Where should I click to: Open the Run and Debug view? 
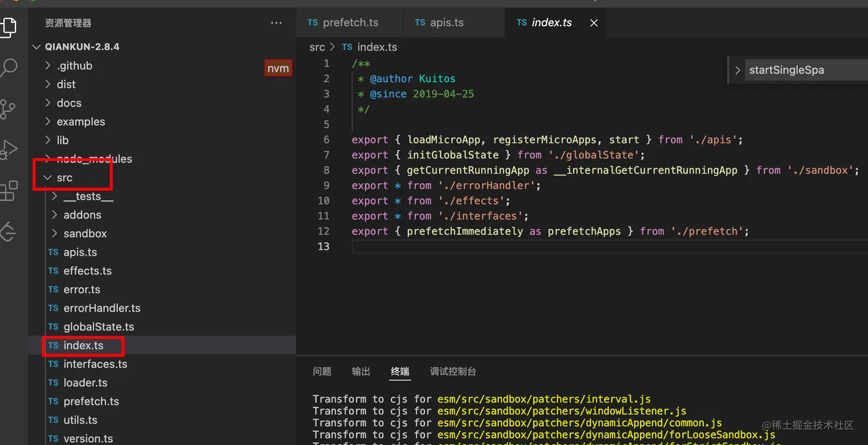(8, 150)
